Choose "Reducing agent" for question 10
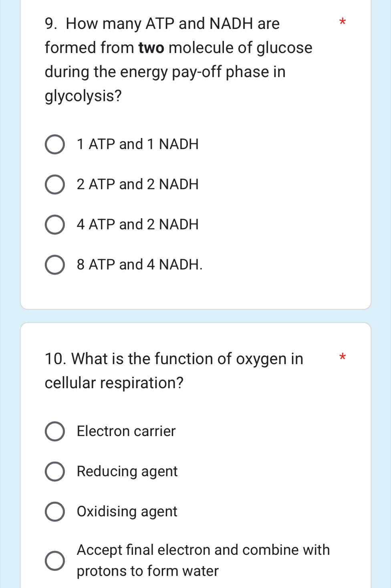Viewport: 391px width, 588px height. click(x=55, y=472)
